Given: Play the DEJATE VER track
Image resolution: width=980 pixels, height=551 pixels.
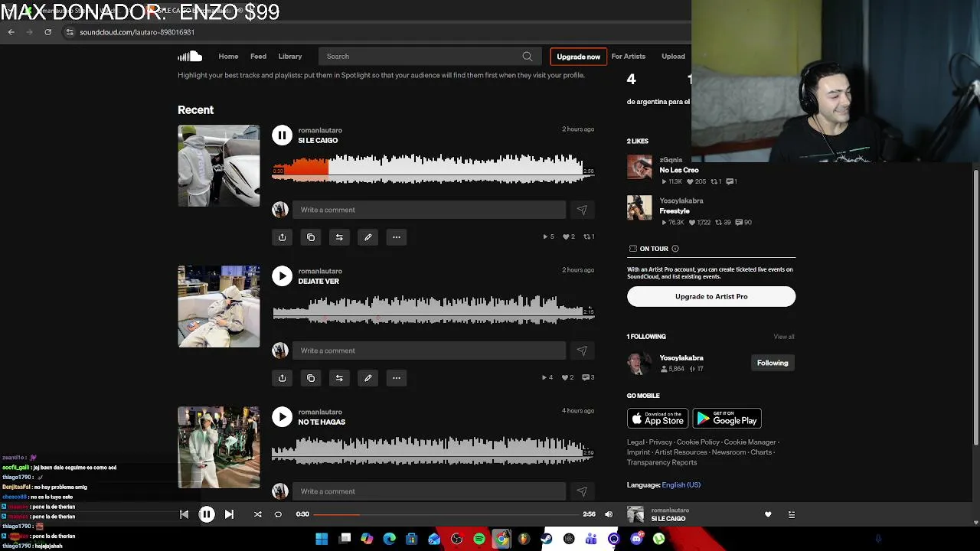Looking at the screenshot, I should [282, 276].
